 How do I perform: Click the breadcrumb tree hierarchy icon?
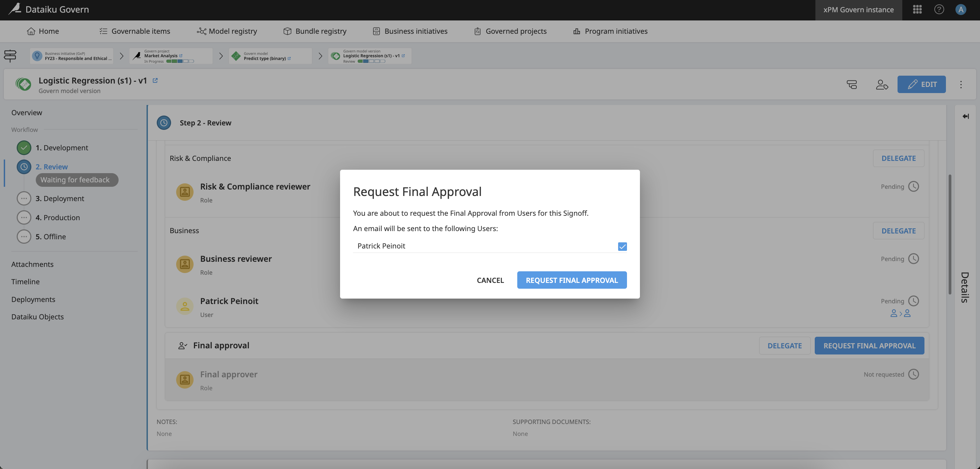pos(10,56)
